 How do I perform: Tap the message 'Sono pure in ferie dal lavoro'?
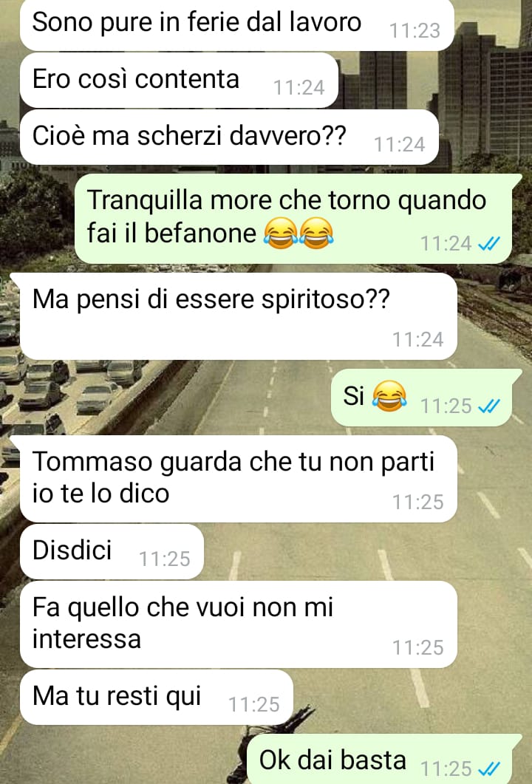237,24
